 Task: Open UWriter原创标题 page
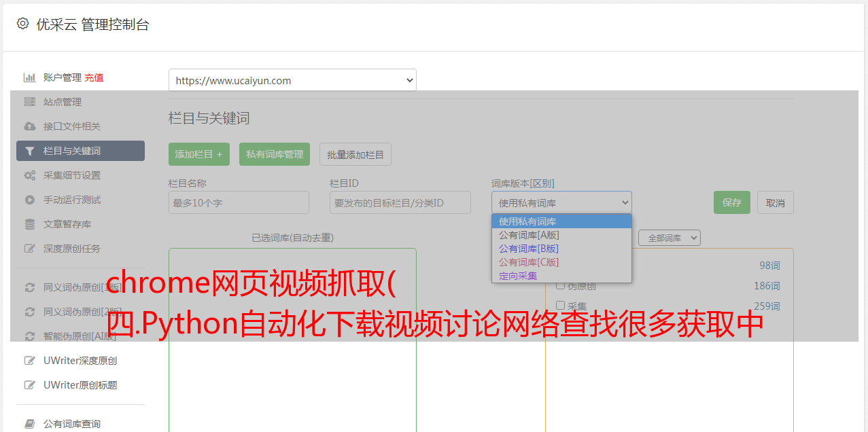80,385
